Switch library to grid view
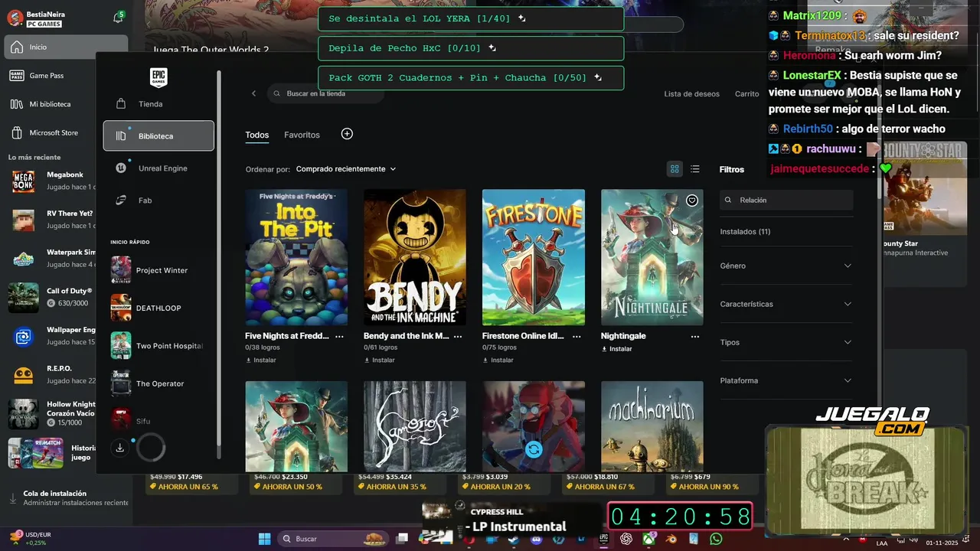Image resolution: width=980 pixels, height=551 pixels. 675,168
